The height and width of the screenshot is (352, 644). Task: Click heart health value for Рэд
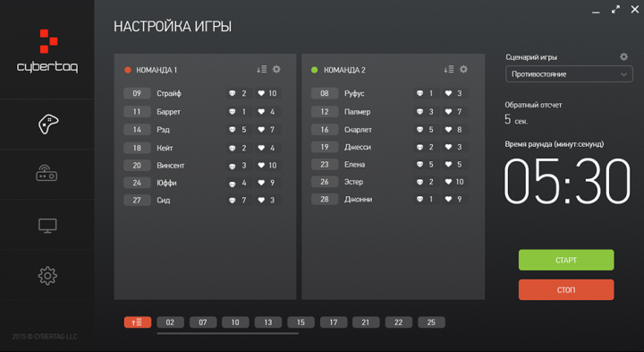pyautogui.click(x=267, y=130)
